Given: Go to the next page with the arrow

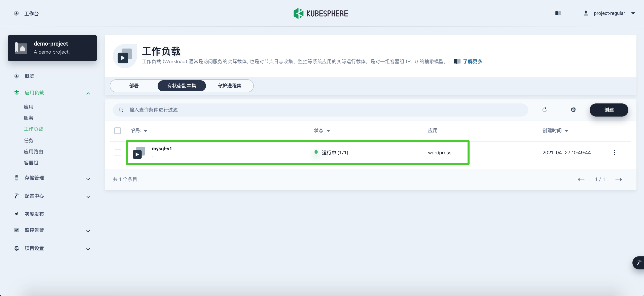Looking at the screenshot, I should [x=619, y=179].
